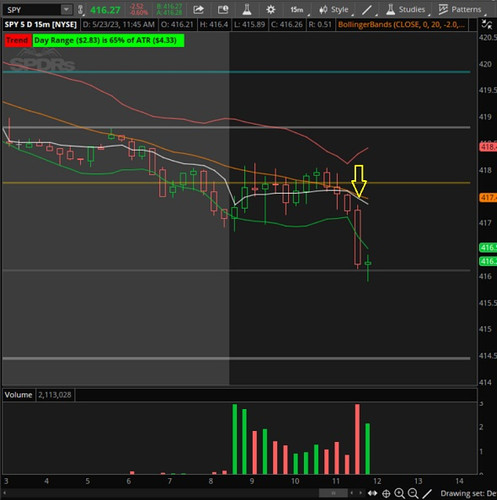This screenshot has height=500, width=497.
Task: Click the expand time axis arrows icon
Action: click(x=373, y=493)
